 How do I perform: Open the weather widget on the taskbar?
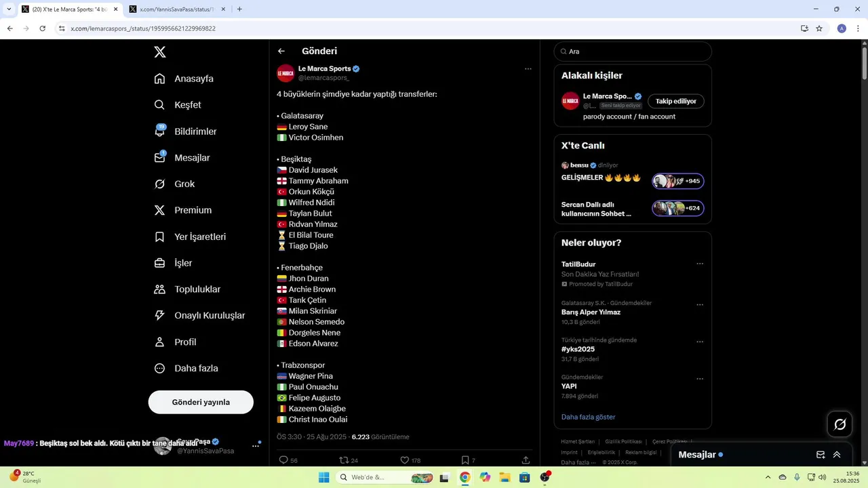pos(26,477)
